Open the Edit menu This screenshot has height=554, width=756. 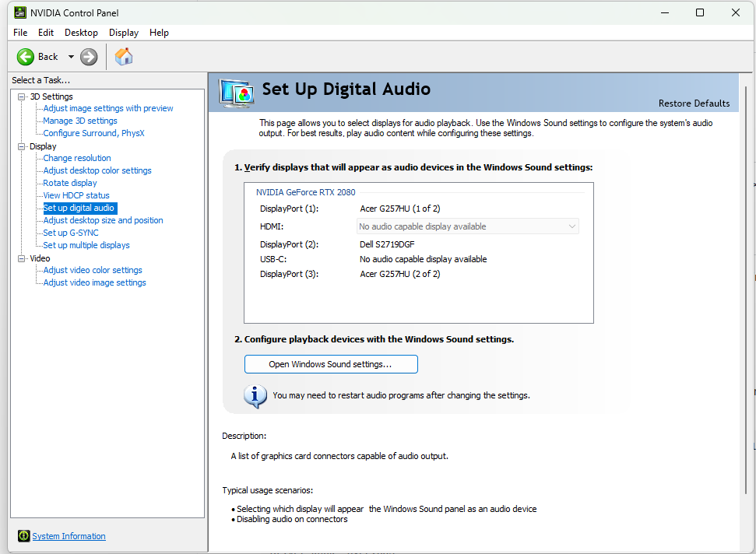[46, 32]
